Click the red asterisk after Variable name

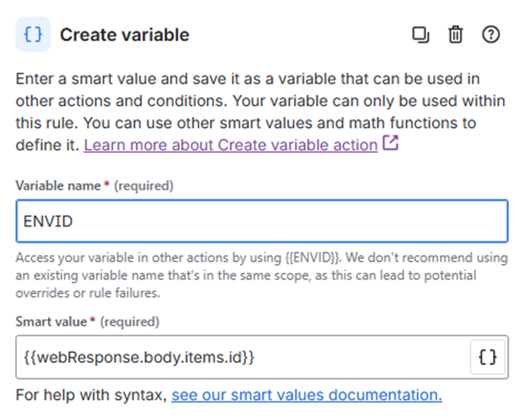click(106, 185)
